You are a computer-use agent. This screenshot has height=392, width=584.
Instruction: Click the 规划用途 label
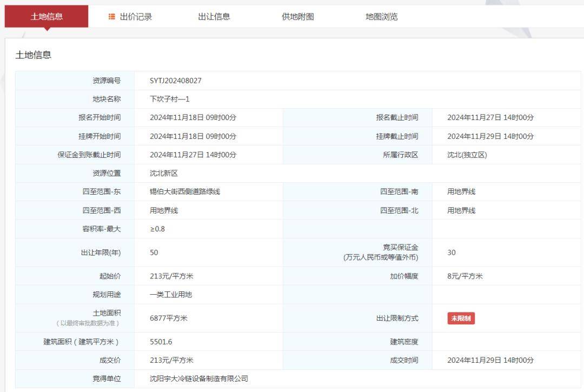click(x=107, y=295)
